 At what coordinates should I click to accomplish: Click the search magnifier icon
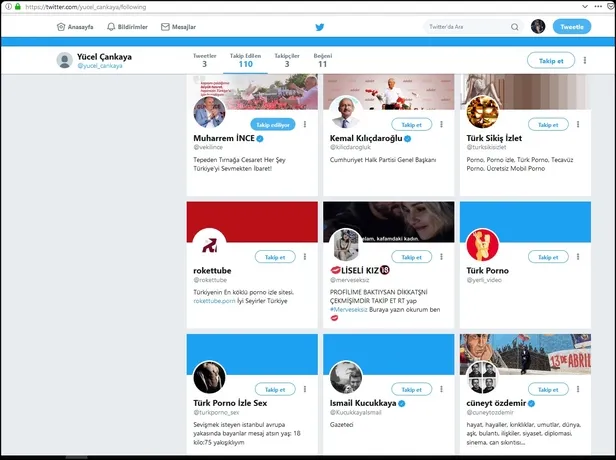point(515,27)
